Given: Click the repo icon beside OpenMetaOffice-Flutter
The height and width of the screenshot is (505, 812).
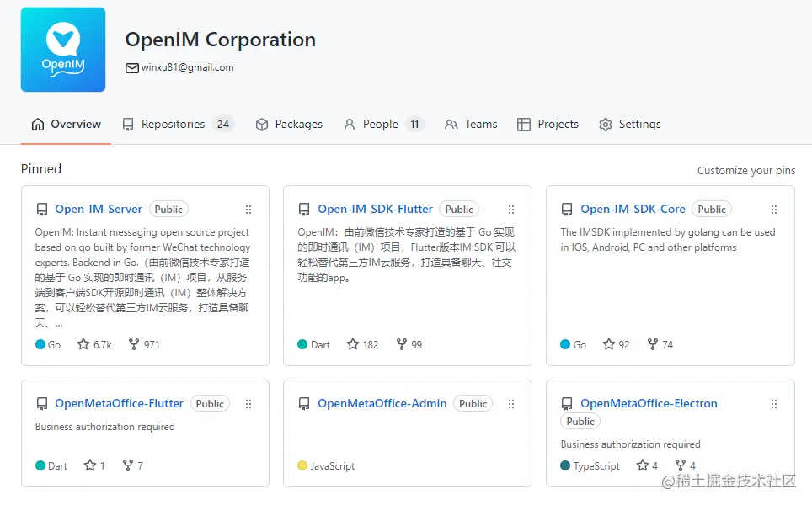Looking at the screenshot, I should [42, 404].
